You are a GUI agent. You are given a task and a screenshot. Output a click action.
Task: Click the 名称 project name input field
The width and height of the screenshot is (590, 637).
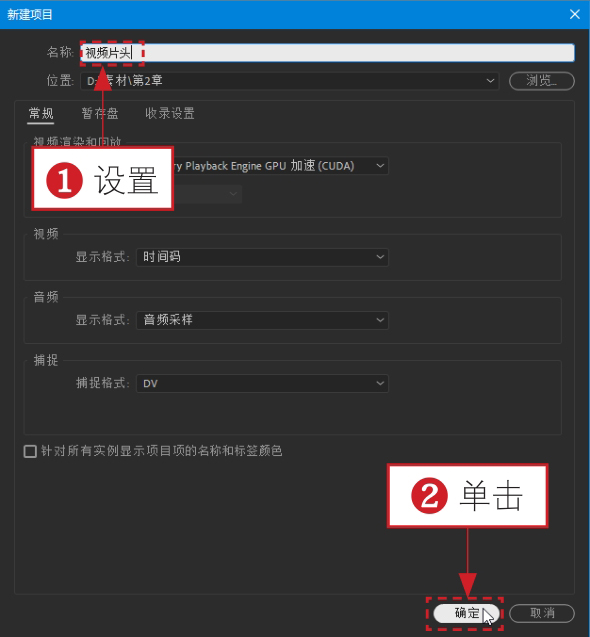(x=328, y=53)
